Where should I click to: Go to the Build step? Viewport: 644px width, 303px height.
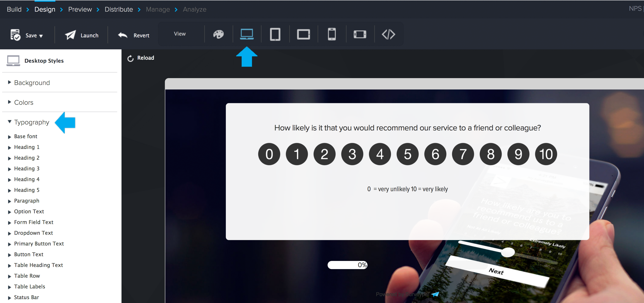click(14, 9)
